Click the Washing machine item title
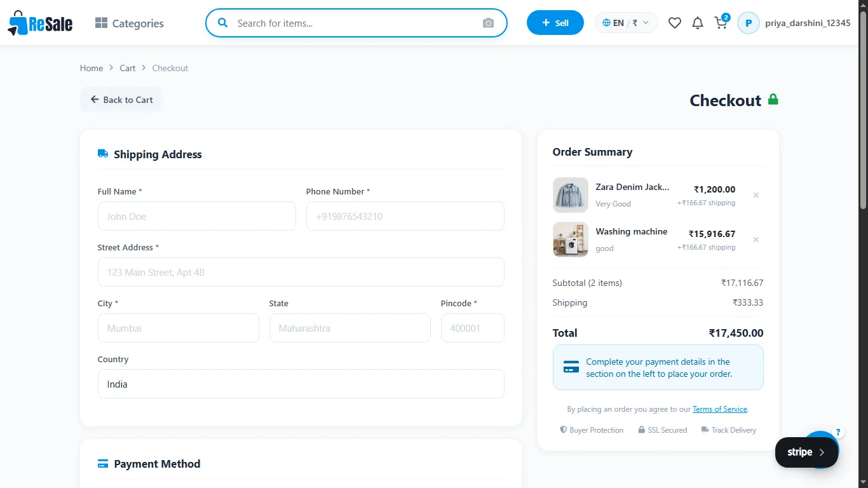The height and width of the screenshot is (488, 868). pos(632,231)
